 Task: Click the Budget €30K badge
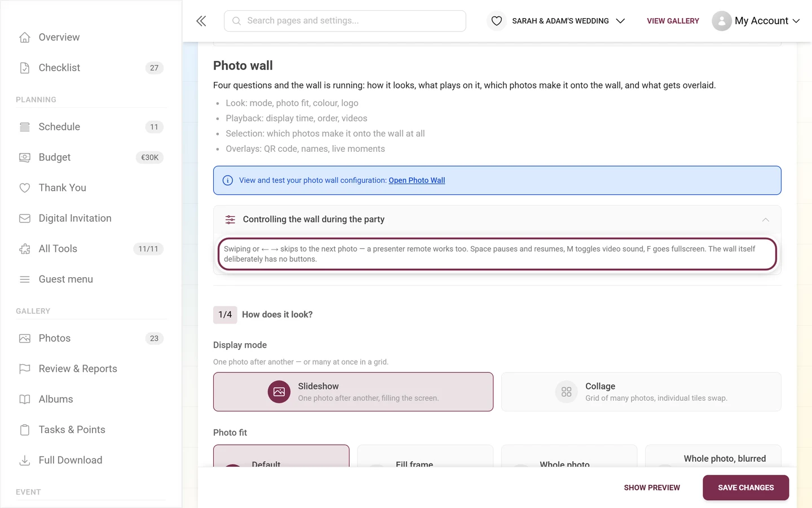coord(149,157)
